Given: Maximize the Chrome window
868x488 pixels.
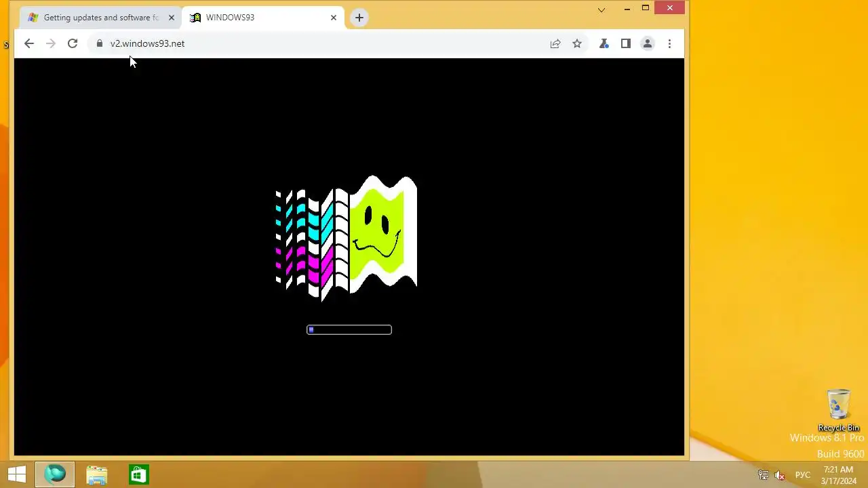Looking at the screenshot, I should pos(646,8).
